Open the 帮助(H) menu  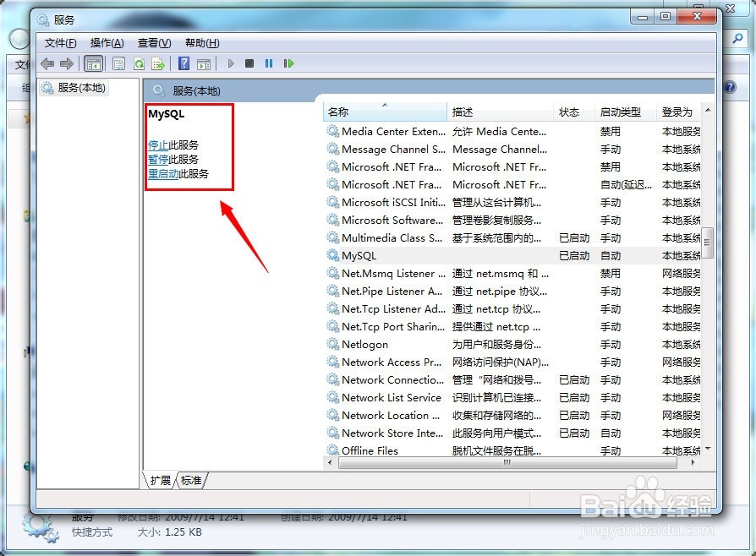[x=202, y=43]
